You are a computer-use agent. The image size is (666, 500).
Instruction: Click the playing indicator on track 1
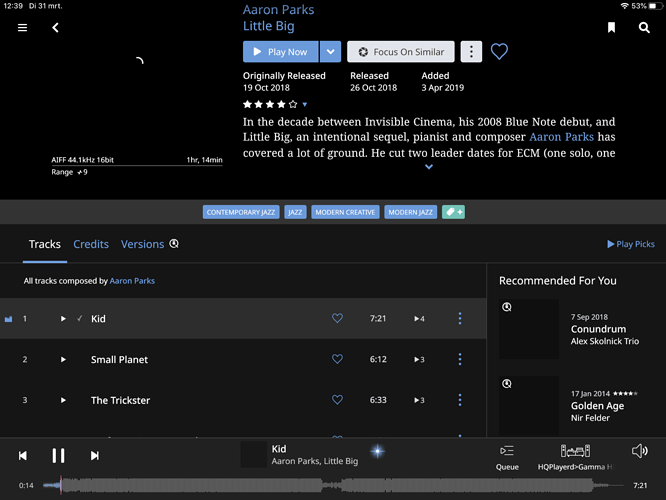[x=8, y=319]
